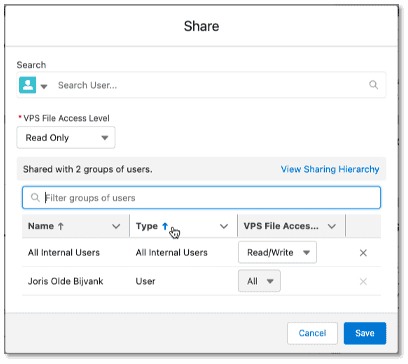The image size is (408, 364).
Task: Click the remove X for Joris Olde Bijvank
Action: (363, 282)
